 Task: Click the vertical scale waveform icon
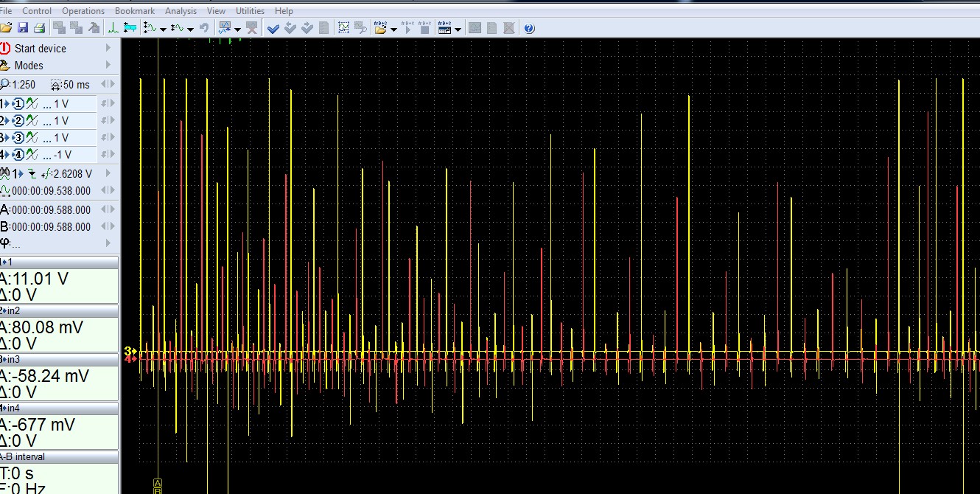pyautogui.click(x=150, y=28)
